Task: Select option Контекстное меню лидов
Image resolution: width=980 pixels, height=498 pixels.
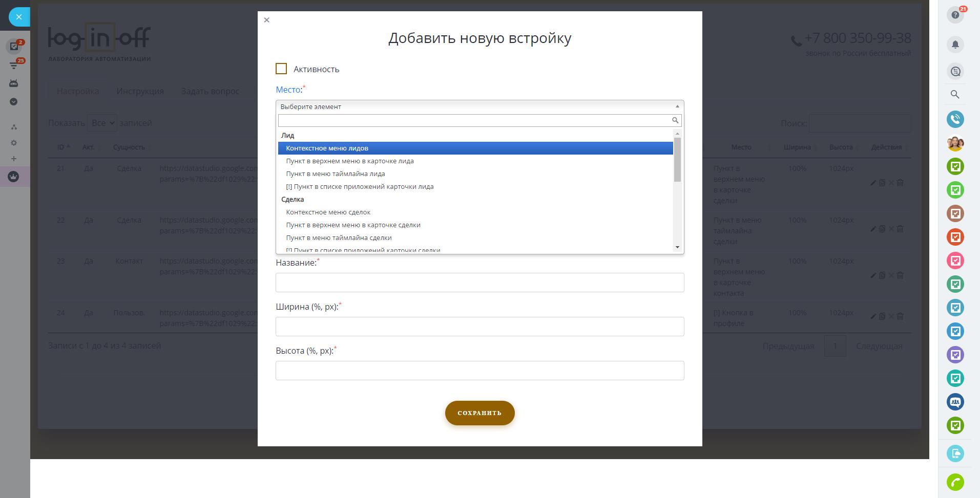Action: click(x=475, y=148)
